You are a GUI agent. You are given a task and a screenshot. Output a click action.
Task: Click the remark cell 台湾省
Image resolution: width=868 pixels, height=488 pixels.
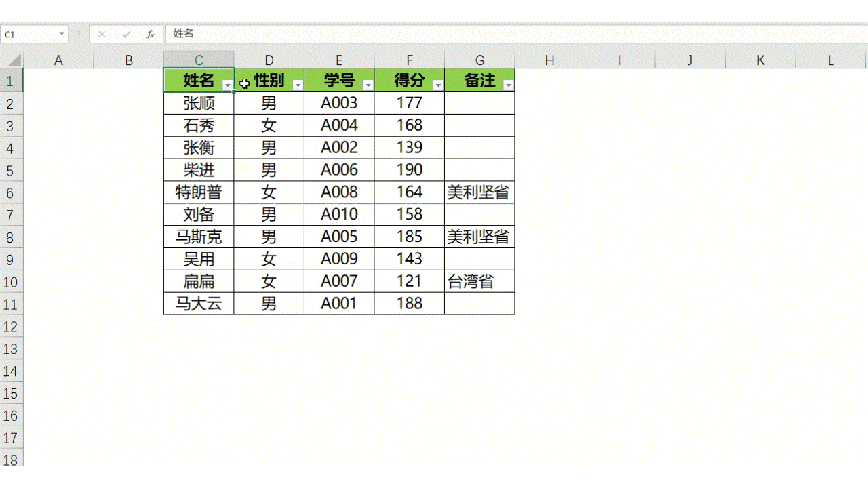tap(479, 281)
